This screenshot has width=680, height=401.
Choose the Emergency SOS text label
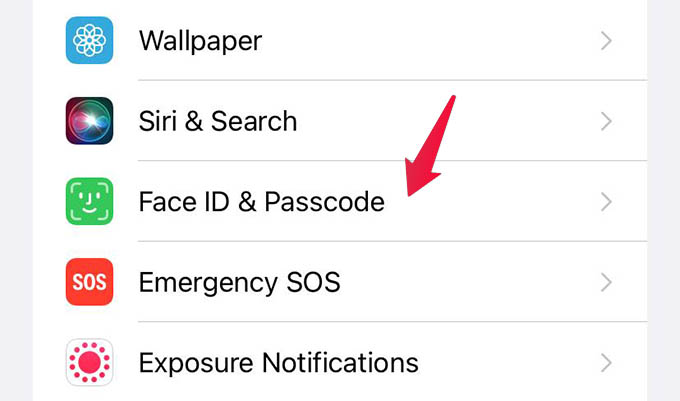click(239, 281)
